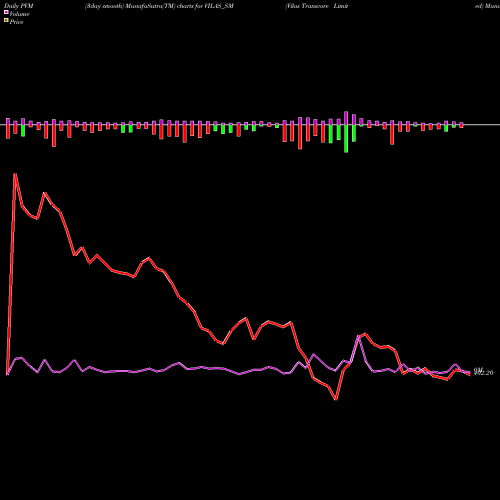Click the Daily PVM title text
This screenshot has width=500, height=500.
point(19,6)
